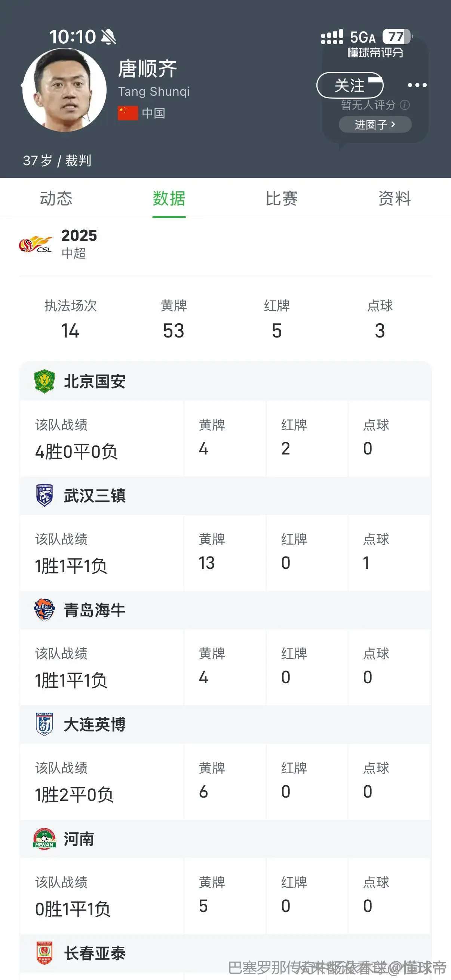Select the active 数据 tab

(x=169, y=198)
